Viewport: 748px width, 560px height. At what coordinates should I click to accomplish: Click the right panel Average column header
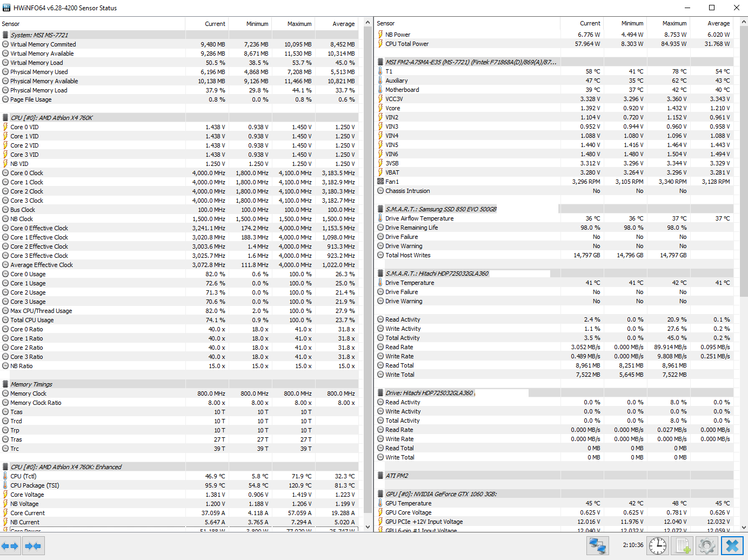coord(712,23)
